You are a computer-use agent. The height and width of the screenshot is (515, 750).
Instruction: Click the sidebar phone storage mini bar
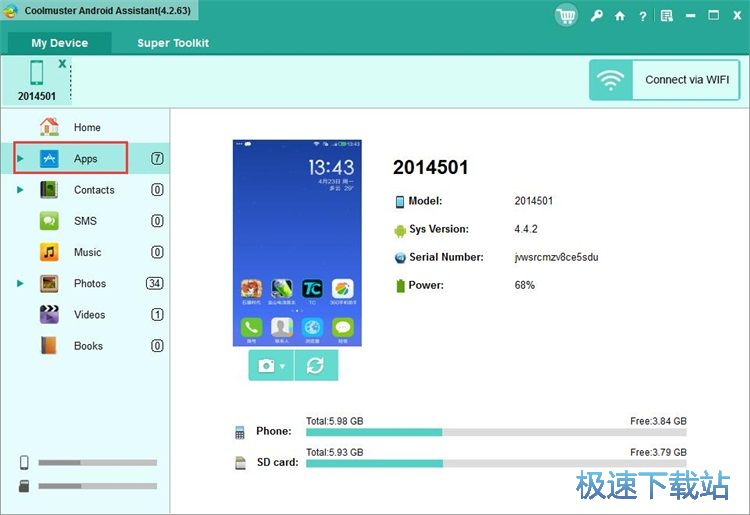(x=98, y=462)
